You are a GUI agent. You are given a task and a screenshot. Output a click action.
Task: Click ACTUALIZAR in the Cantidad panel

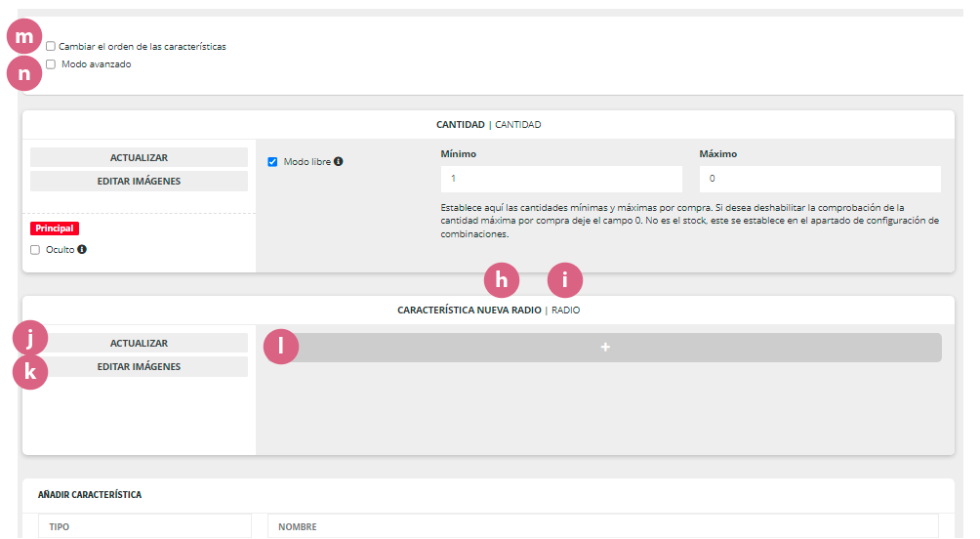click(x=139, y=157)
